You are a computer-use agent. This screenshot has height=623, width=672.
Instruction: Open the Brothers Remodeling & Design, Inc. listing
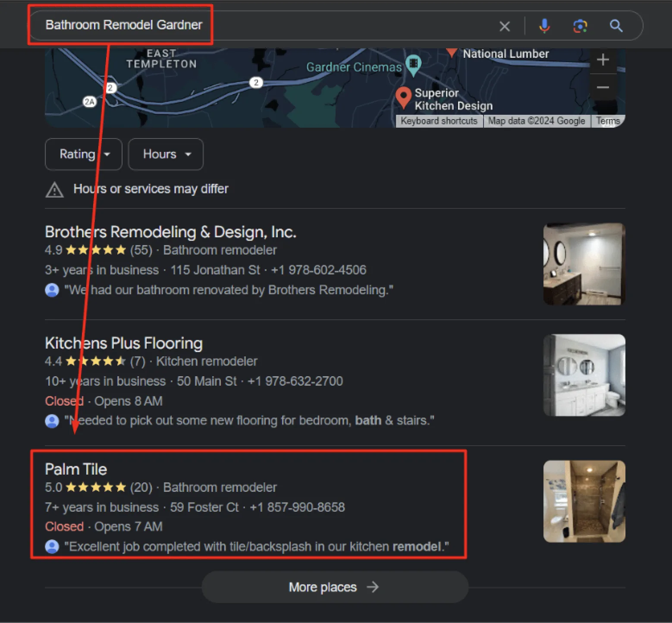click(170, 232)
